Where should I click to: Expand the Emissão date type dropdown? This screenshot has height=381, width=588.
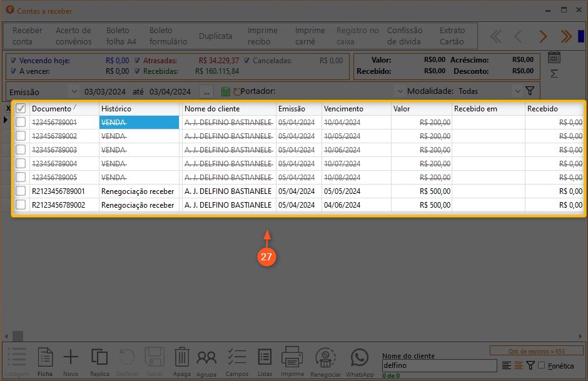(74, 91)
